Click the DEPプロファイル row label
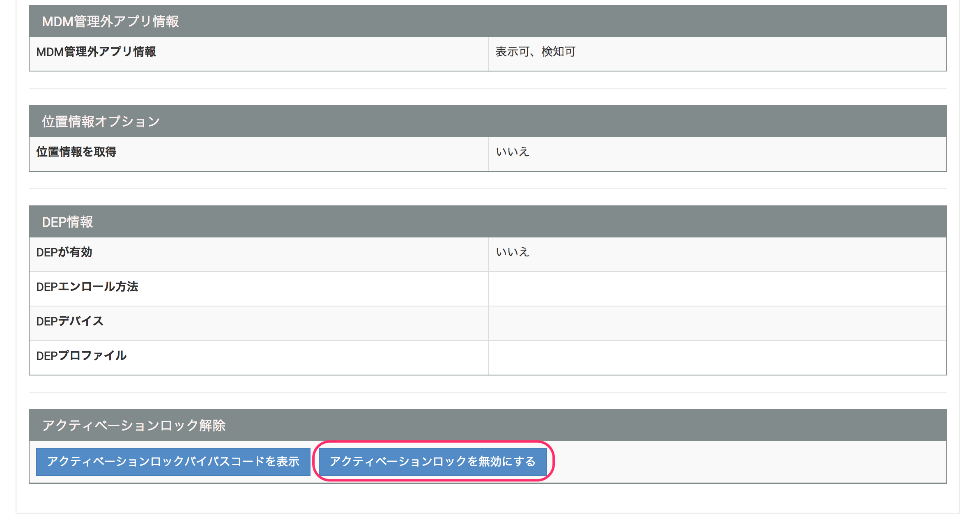The image size is (980, 525). [x=81, y=356]
